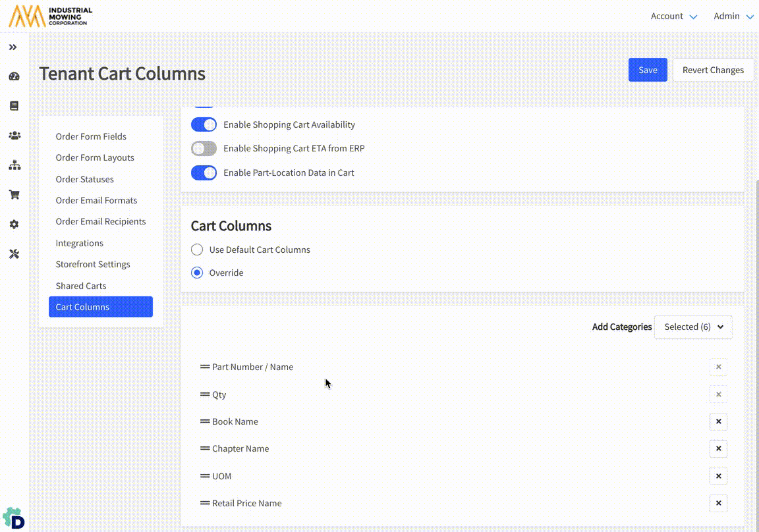Open the Add Categories Selected dropdown
759x532 pixels.
[x=693, y=327]
